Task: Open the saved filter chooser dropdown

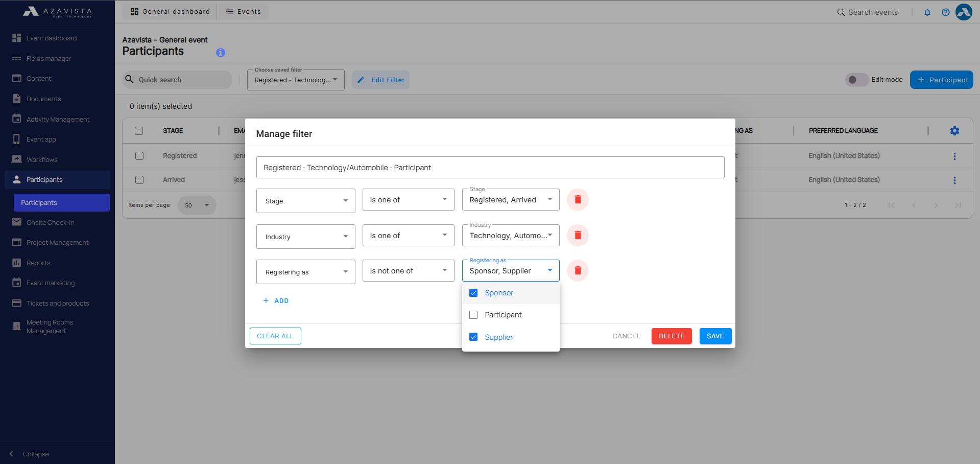Action: [296, 80]
